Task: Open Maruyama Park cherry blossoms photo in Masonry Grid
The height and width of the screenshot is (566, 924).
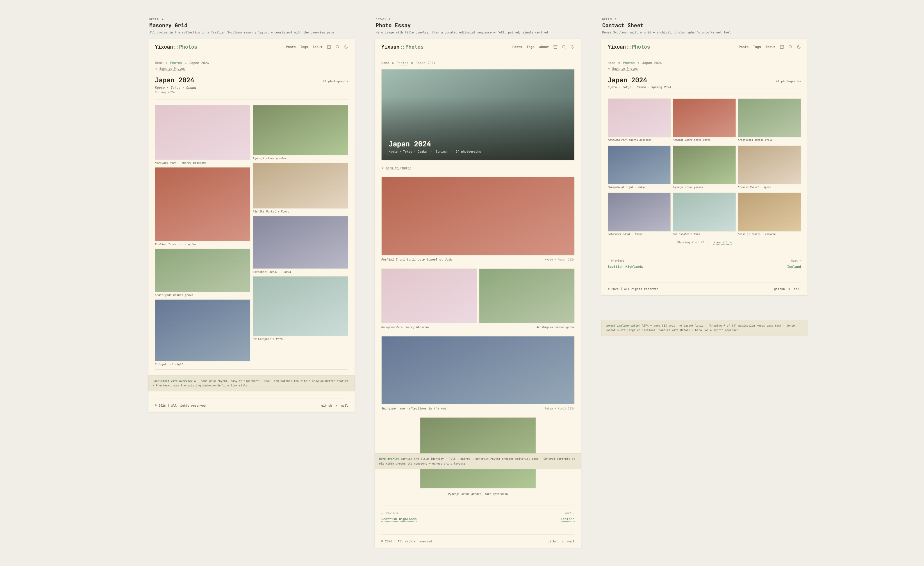Action: 202,132
